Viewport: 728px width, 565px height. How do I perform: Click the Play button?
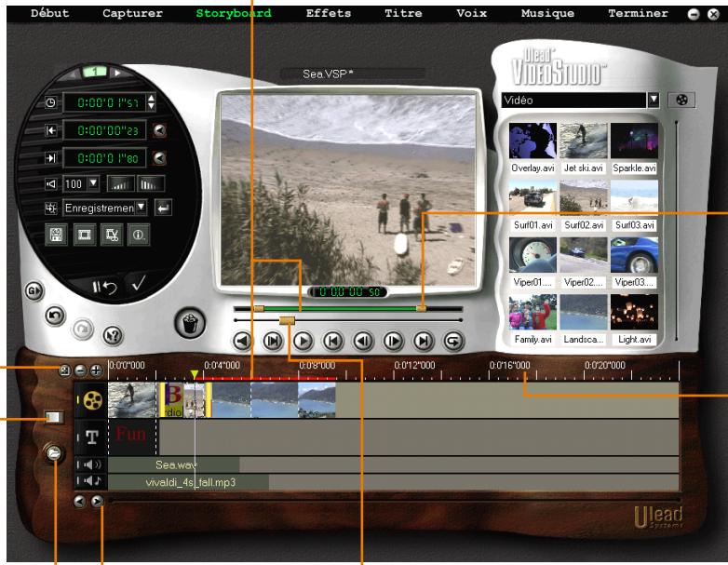coord(303,342)
